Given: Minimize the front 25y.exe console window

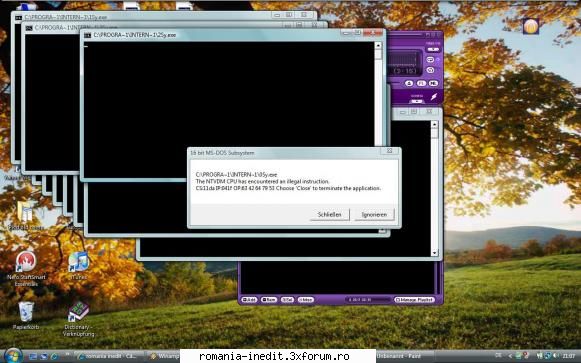Looking at the screenshot, I should click(346, 33).
